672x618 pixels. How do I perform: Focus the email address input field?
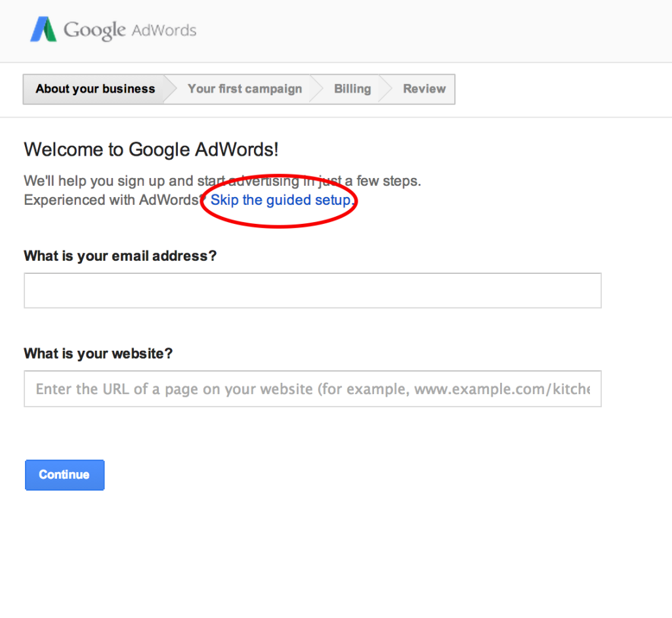tap(312, 290)
